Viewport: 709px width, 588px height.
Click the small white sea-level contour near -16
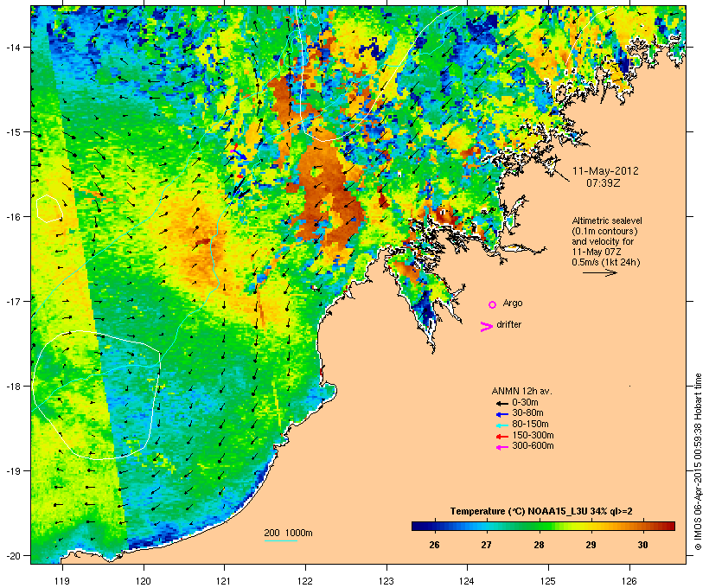pyautogui.click(x=48, y=208)
